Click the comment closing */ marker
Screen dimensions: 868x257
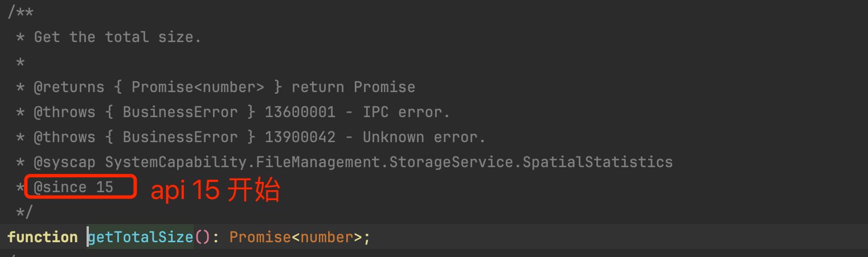coord(25,212)
